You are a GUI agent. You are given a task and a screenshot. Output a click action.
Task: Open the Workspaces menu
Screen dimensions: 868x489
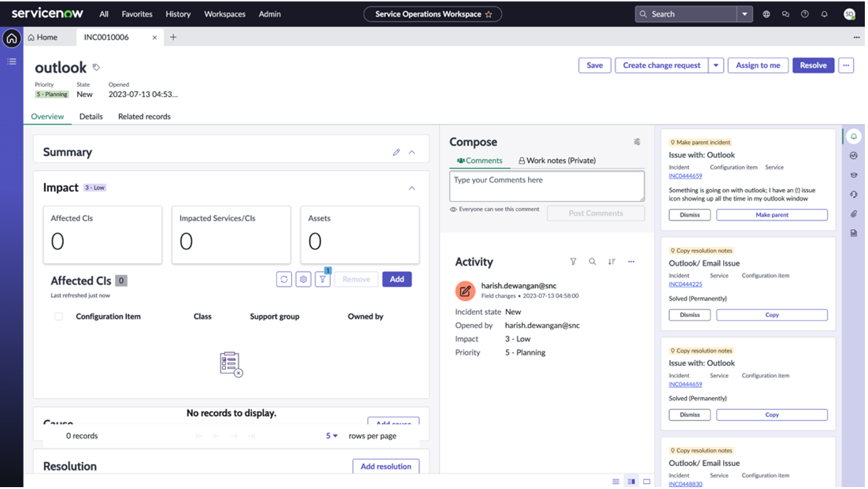[x=225, y=14]
